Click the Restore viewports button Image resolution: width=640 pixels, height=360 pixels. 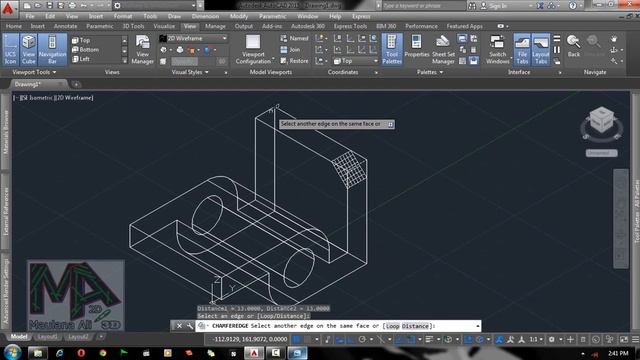[x=294, y=60]
